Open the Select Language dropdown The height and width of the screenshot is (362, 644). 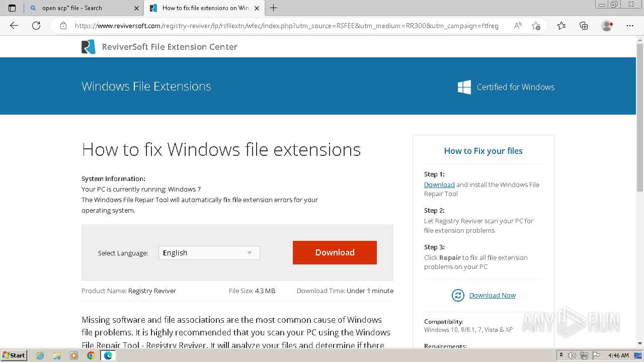point(209,253)
